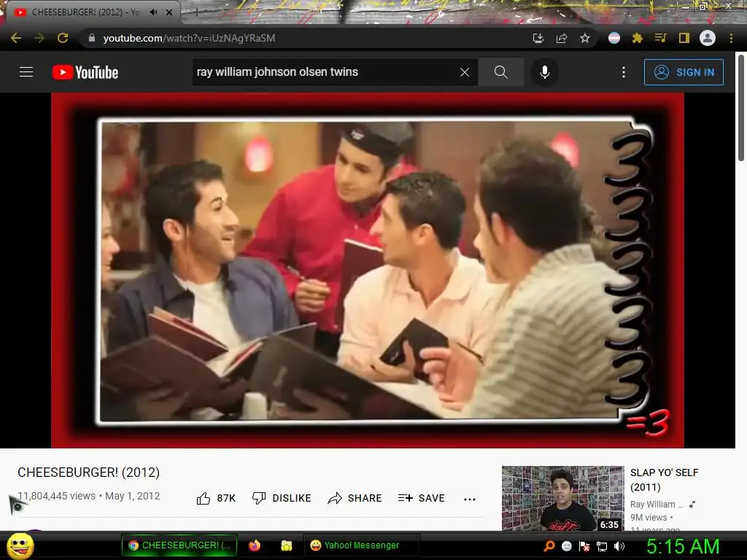This screenshot has height=560, width=747.
Task: Share this page from the address bar
Action: [562, 38]
